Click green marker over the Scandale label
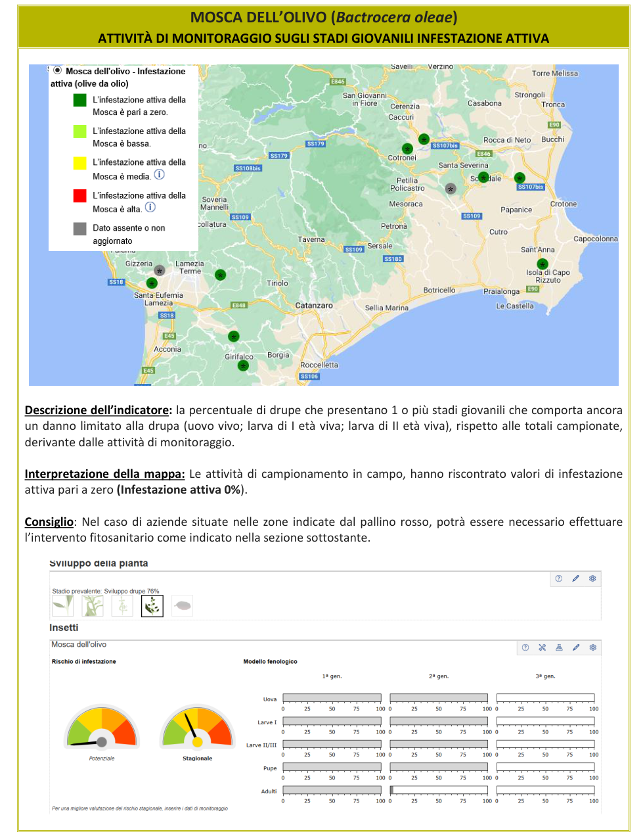The width and height of the screenshot is (643, 840). click(x=484, y=177)
